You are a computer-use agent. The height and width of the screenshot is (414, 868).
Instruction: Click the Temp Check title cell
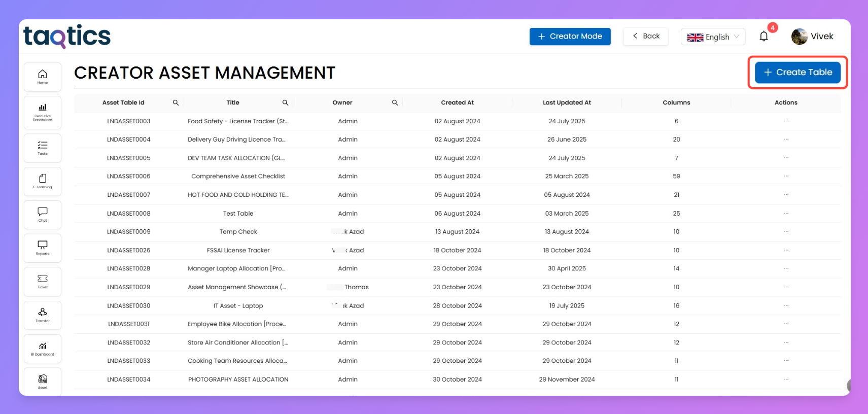click(x=238, y=232)
